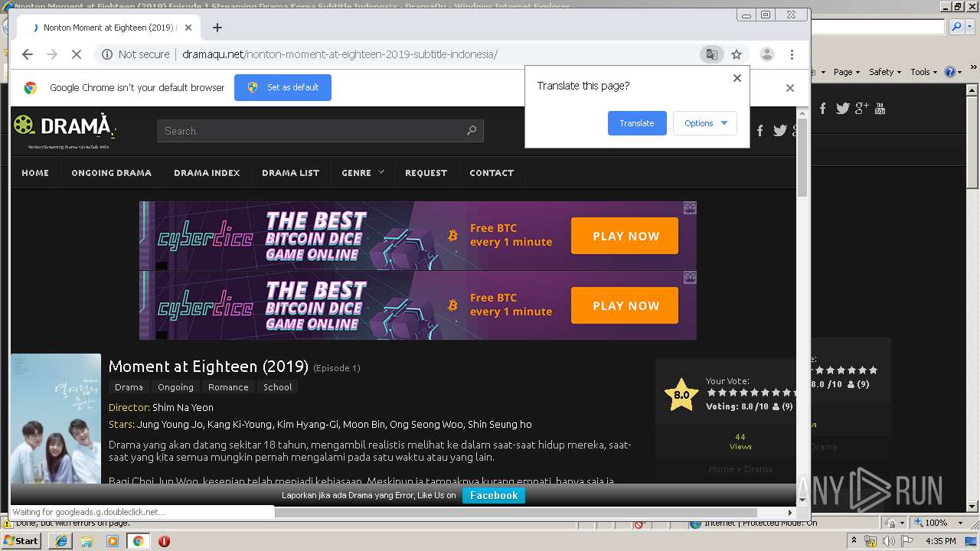Expand the translate Options dropdown
The image size is (980, 551).
(705, 123)
